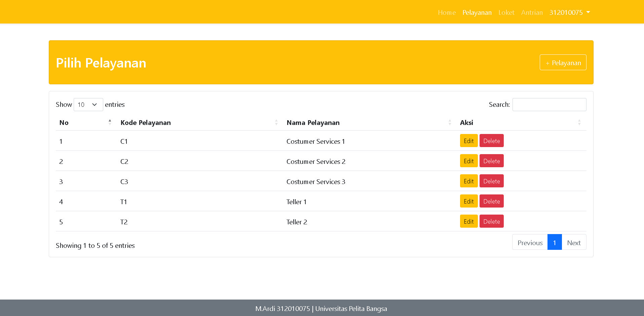644x316 pixels.
Task: Edit Costumer Services 1
Action: tap(468, 141)
